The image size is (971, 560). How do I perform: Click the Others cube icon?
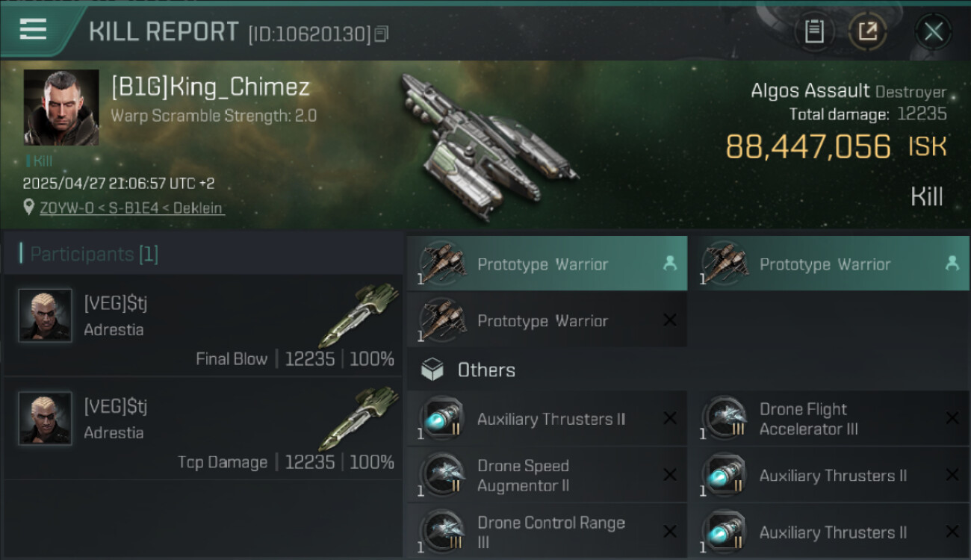tap(432, 370)
